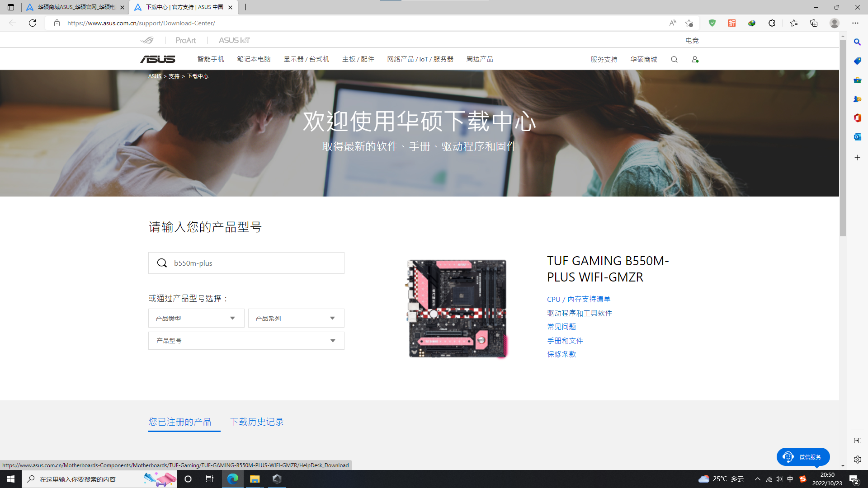Viewport: 868px width, 488px height.
Task: Click the ROG logo icon
Action: 147,40
